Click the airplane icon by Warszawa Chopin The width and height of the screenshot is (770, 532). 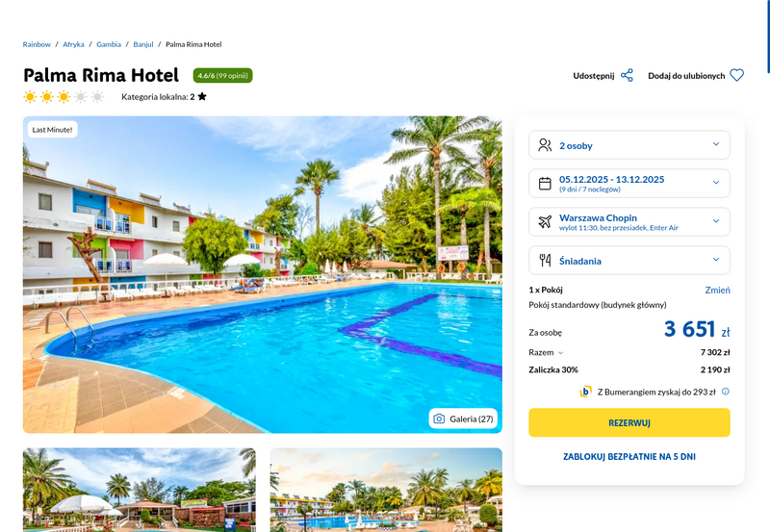[x=545, y=222]
